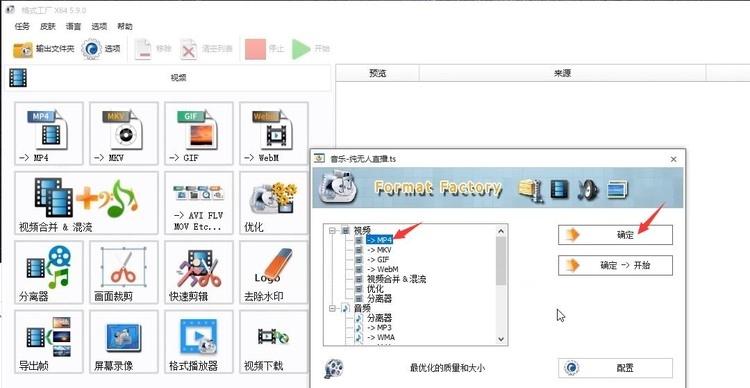Screen dimensions: 750x388
Task: Click the 来源 column header
Action: pos(562,73)
